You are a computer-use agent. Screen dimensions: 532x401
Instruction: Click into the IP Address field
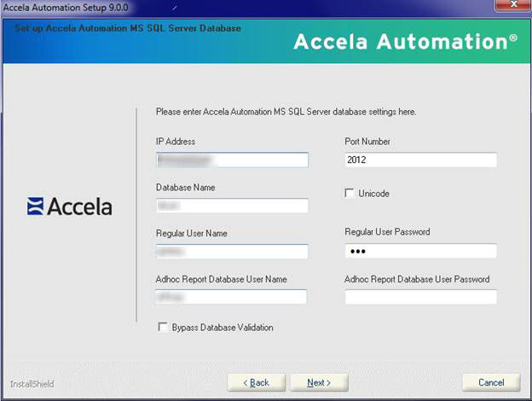(x=232, y=160)
